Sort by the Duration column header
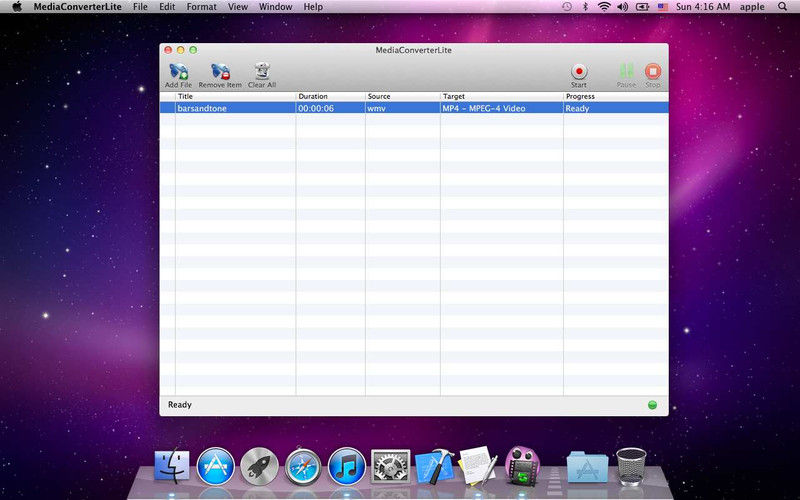This screenshot has height=500, width=800. pyautogui.click(x=331, y=96)
